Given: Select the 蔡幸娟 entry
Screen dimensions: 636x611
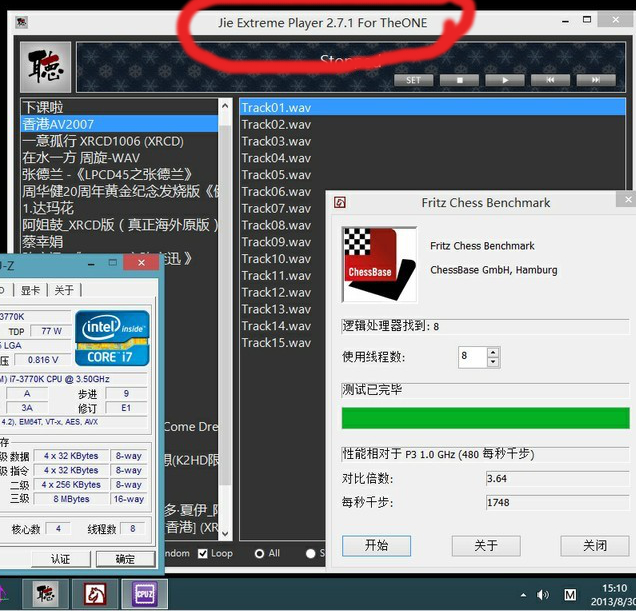Looking at the screenshot, I should click(x=120, y=242).
